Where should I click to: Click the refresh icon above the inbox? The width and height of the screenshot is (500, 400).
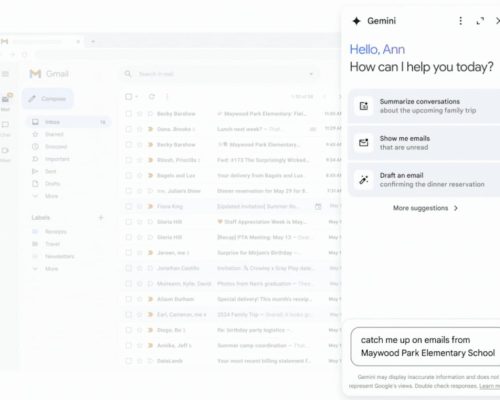[152, 97]
